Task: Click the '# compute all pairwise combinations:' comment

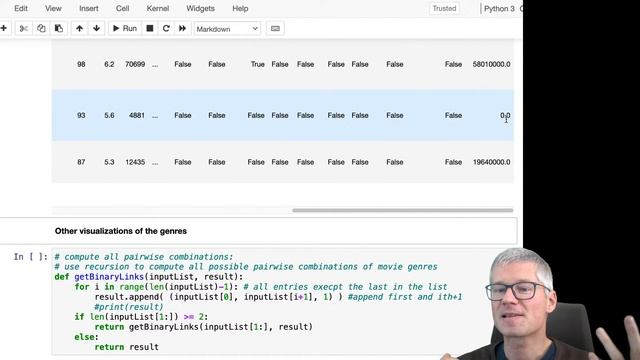Action: (x=144, y=257)
